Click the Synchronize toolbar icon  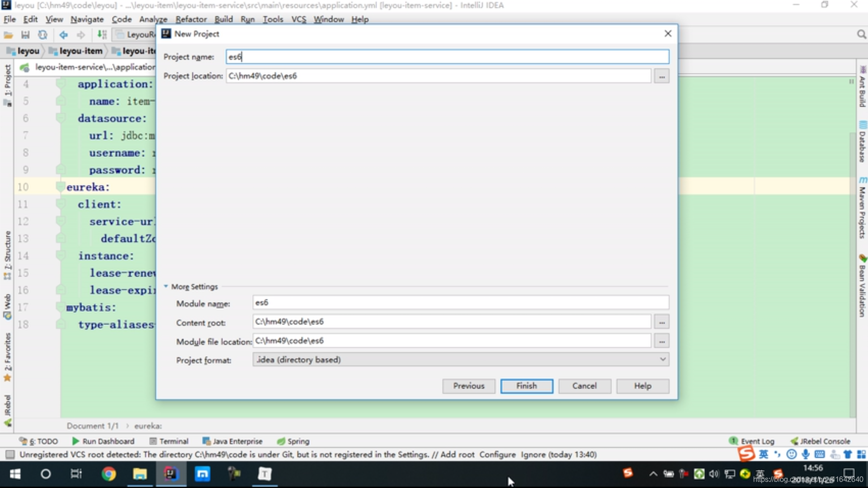[x=42, y=35]
